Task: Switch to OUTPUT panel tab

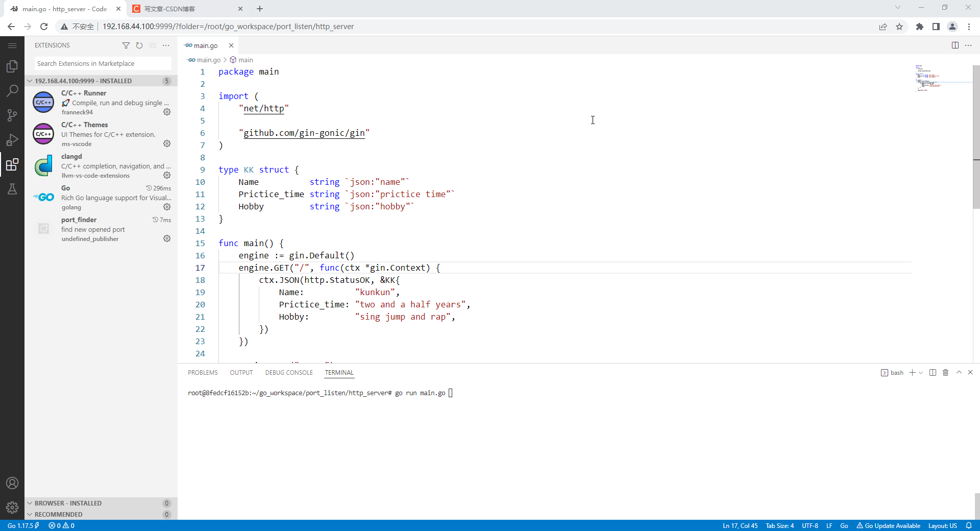Action: pyautogui.click(x=241, y=373)
